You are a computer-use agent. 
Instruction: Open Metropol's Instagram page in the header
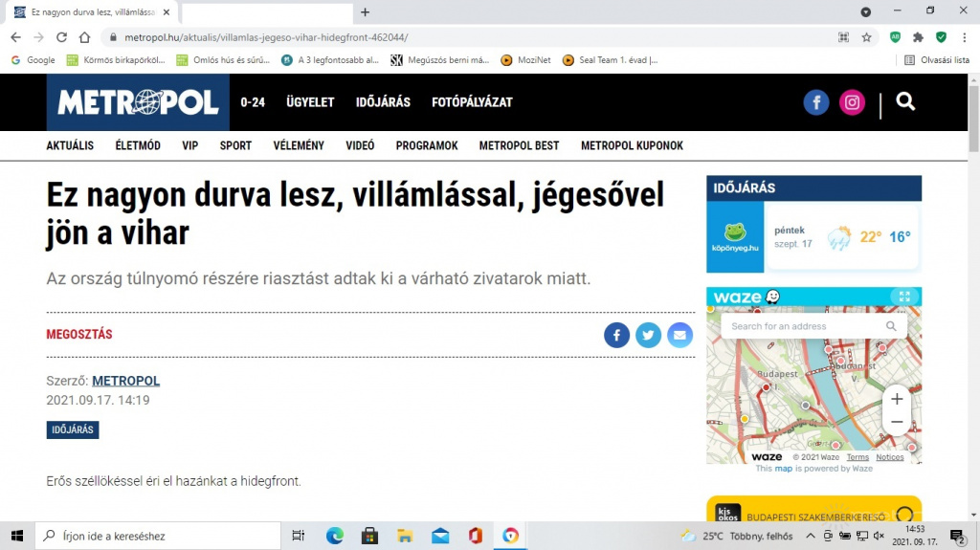(x=852, y=102)
